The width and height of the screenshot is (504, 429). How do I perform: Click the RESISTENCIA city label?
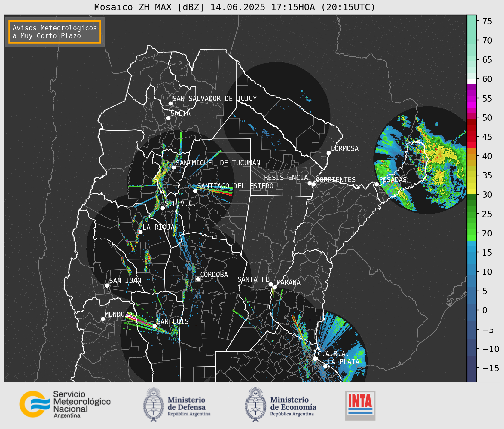click(x=286, y=178)
